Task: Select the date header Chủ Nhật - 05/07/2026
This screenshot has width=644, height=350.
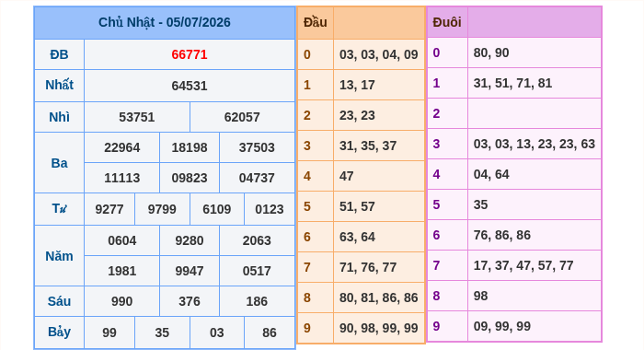Action: coord(165,22)
